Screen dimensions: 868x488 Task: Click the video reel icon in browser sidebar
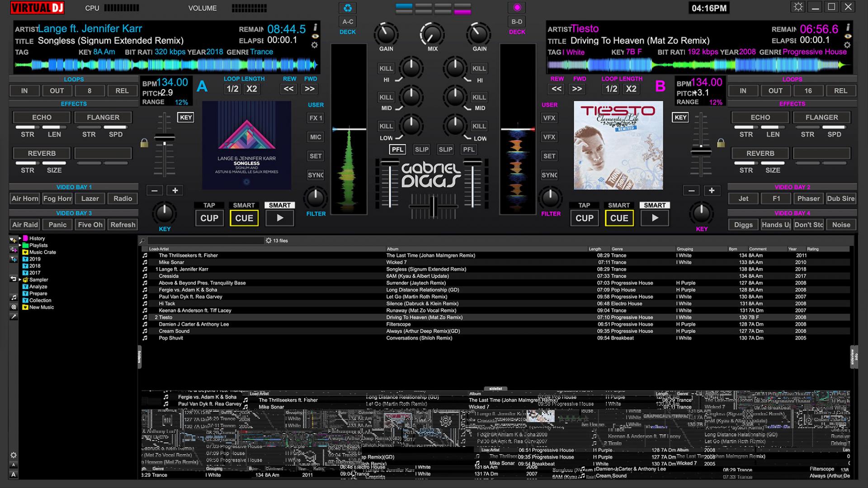tap(14, 307)
